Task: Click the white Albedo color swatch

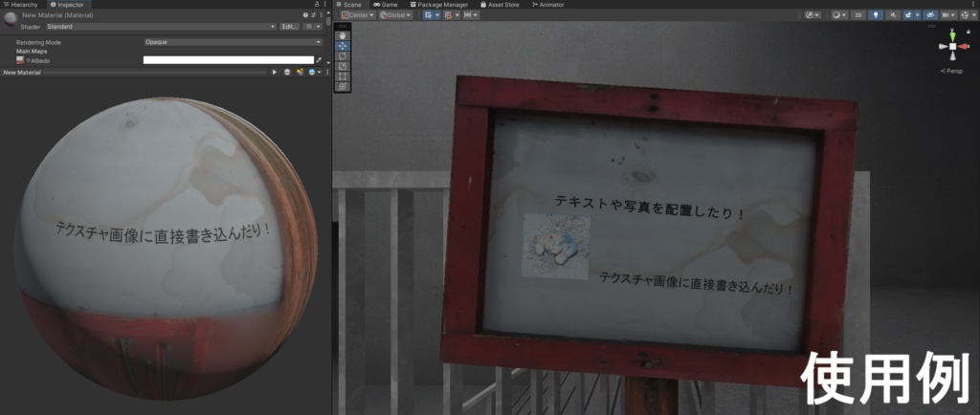Action: coord(228,60)
